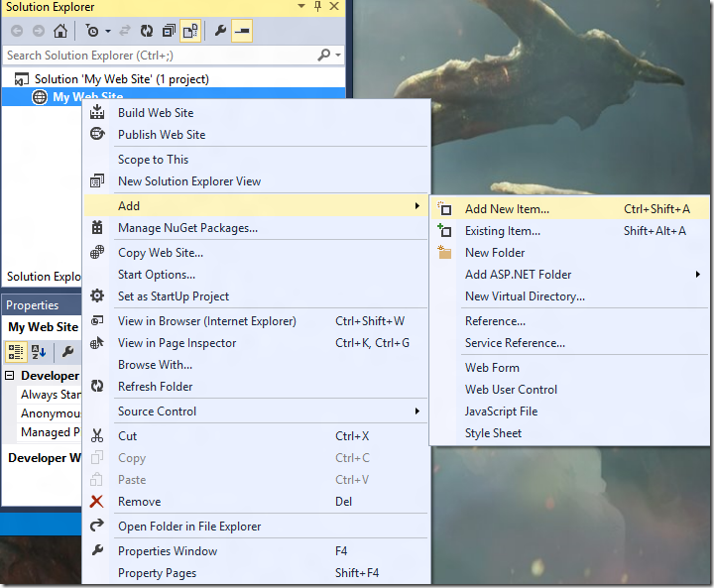Click the Collapse All toolbar icon
Image resolution: width=714 pixels, height=588 pixels.
tap(169, 31)
